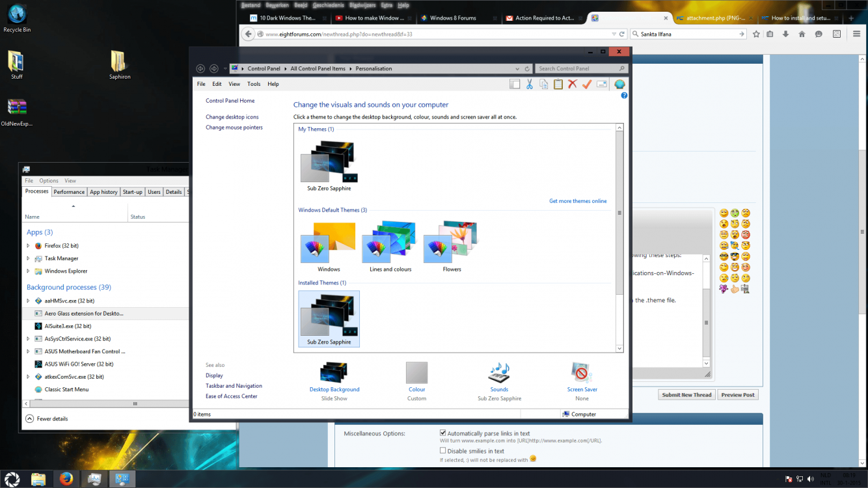Click the Paste clipboard icon in Explorer toolbar
The width and height of the screenshot is (868, 488).
[558, 84]
